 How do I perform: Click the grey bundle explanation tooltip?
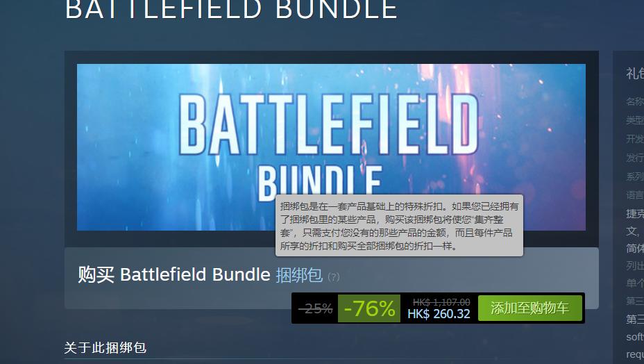click(399, 225)
